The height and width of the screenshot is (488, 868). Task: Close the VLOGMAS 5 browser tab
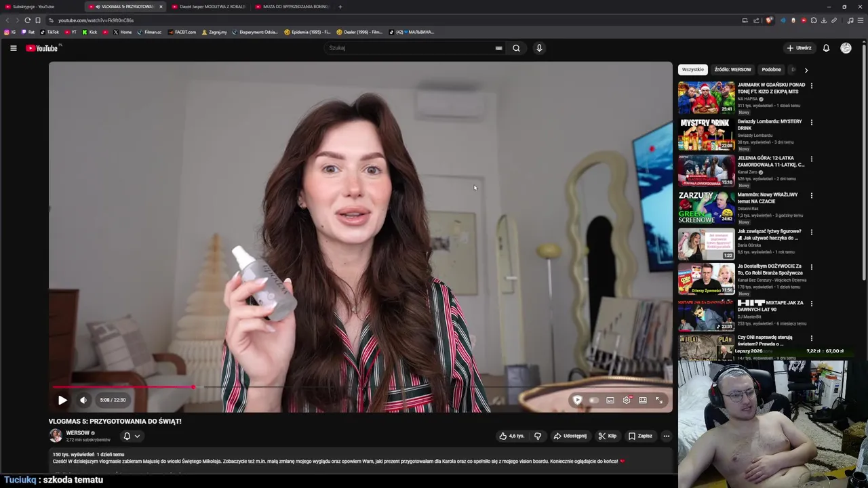(161, 7)
